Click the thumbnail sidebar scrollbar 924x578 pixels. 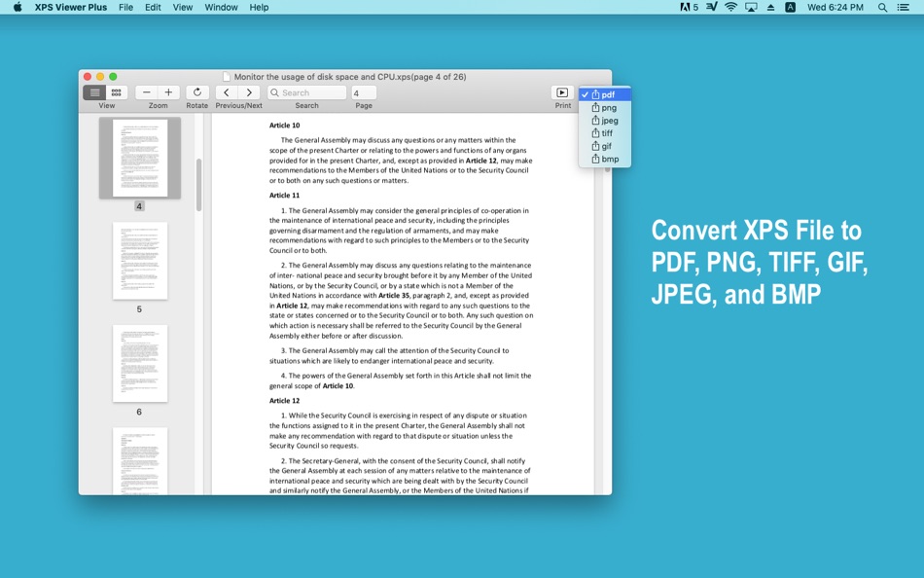coord(199,185)
